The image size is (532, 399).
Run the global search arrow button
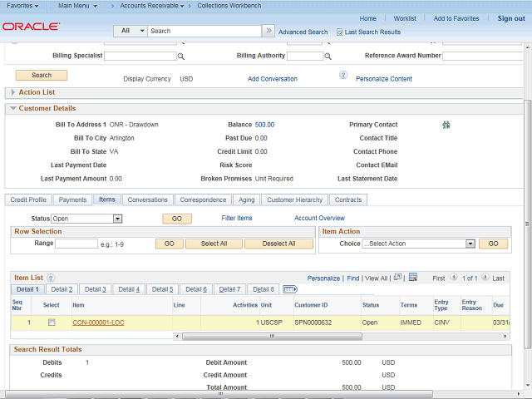click(268, 31)
